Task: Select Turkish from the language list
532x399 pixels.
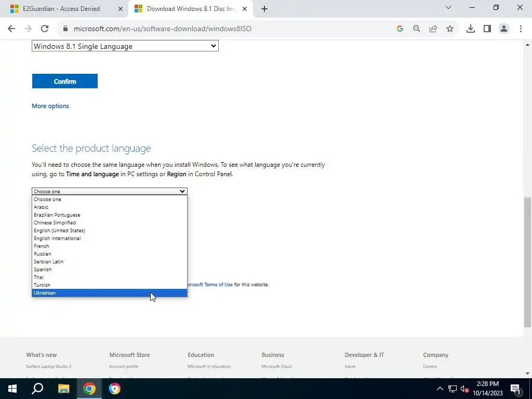Action: [109, 285]
